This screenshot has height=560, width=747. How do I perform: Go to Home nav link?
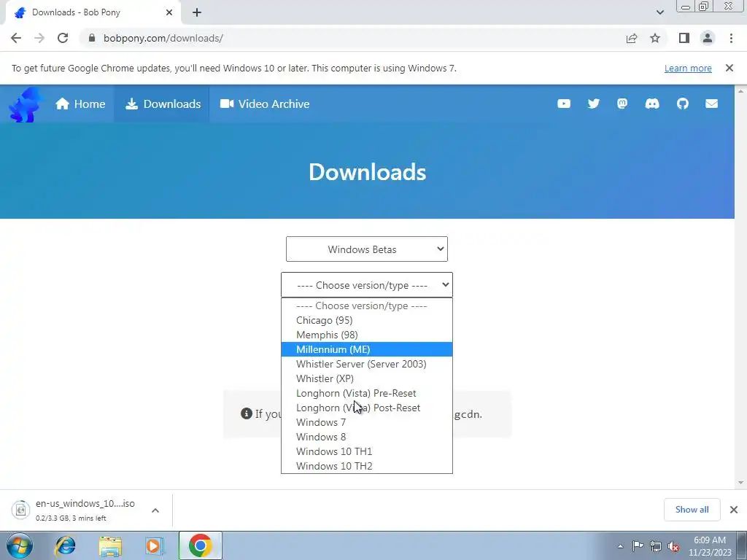point(80,104)
